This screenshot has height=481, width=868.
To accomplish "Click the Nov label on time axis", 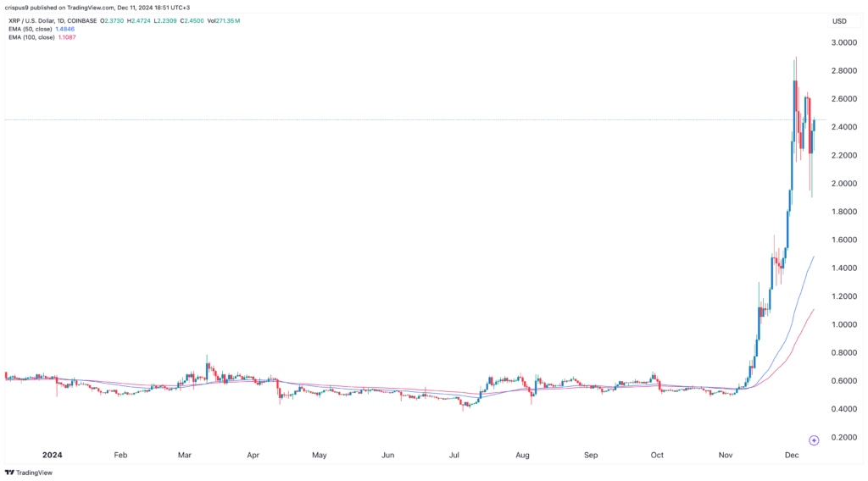I will click(x=726, y=455).
